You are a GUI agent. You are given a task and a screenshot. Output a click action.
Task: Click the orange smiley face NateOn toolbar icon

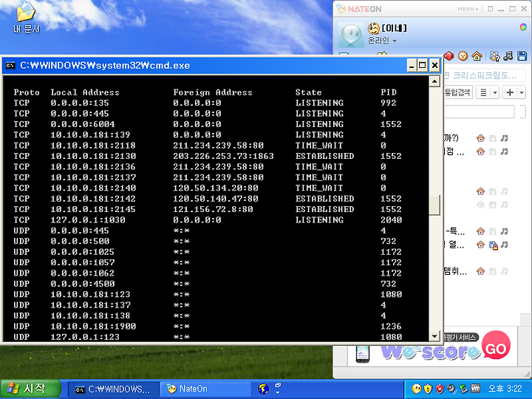(x=463, y=56)
